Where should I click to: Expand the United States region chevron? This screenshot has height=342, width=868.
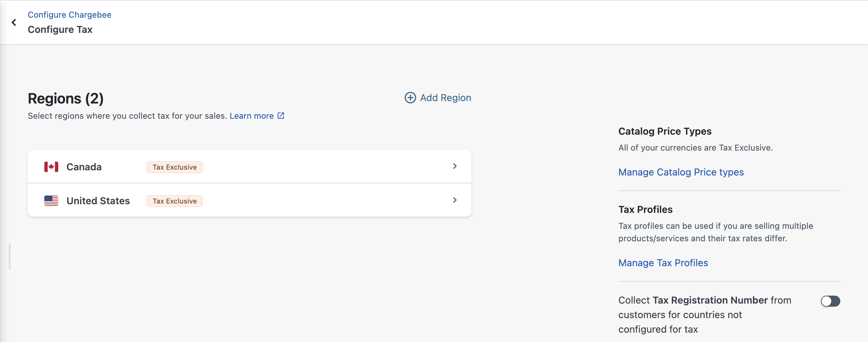(455, 200)
